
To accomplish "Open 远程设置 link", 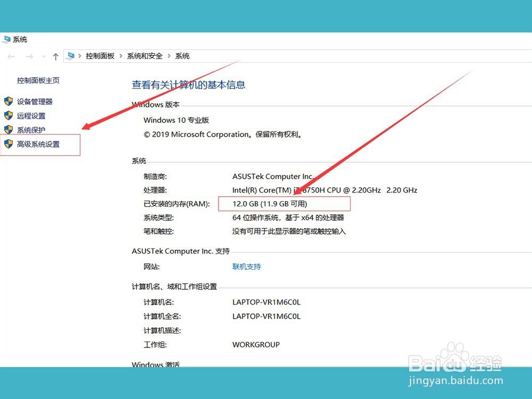I will pos(31,115).
